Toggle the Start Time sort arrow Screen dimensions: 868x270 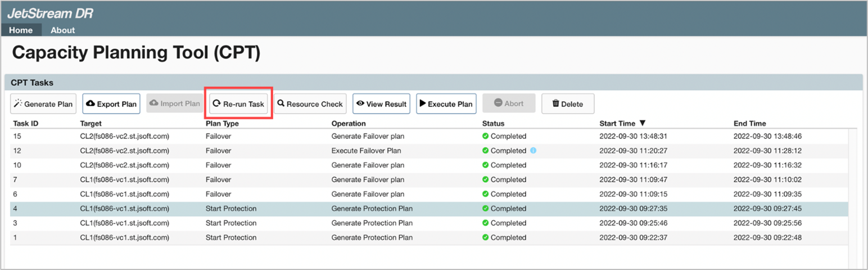643,123
